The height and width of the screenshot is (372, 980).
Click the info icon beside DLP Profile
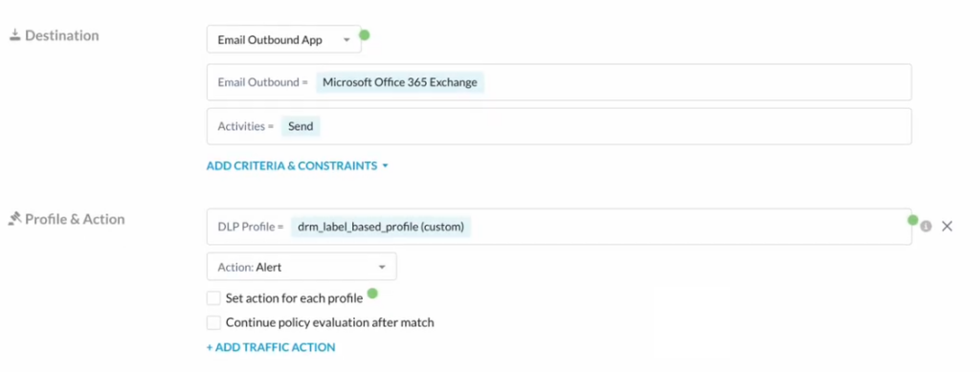pos(925,226)
